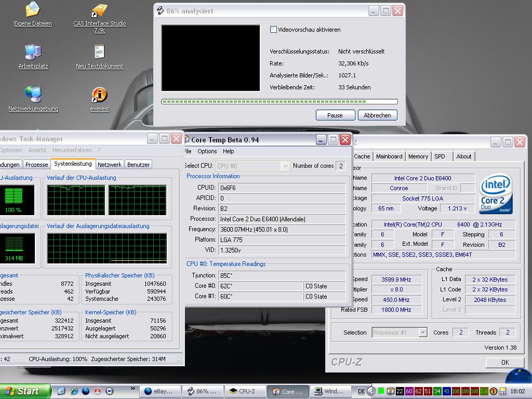Open the About tab in CPU-Z
Screen dimensions: 532x399
click(x=464, y=156)
